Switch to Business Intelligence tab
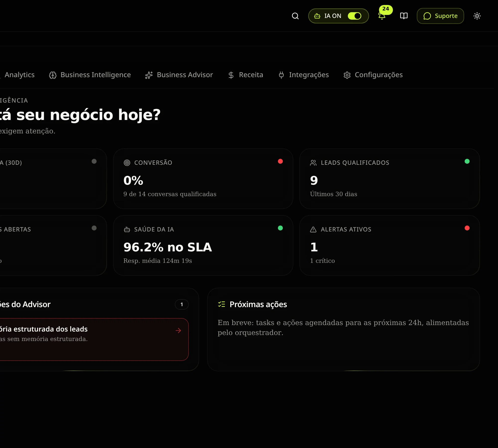Viewport: 498px width, 448px height. [90, 75]
